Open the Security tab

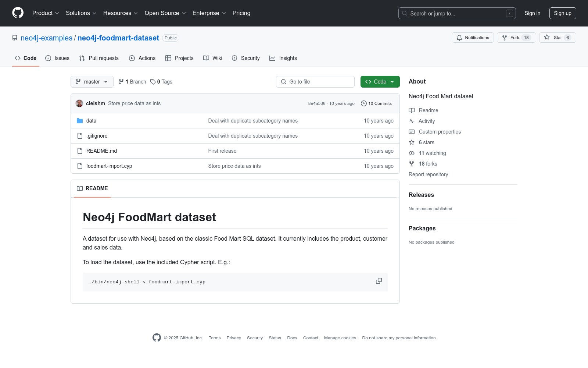[x=246, y=58]
